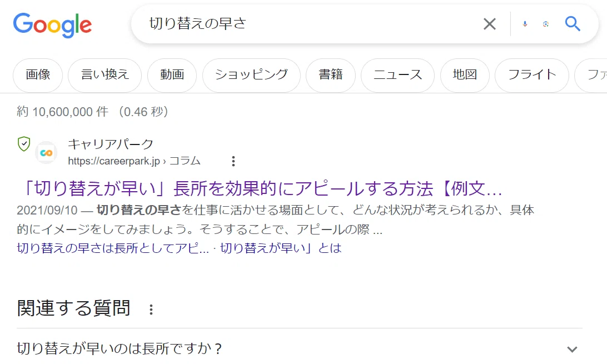Expand question 切り替えが早いのは長所ですか？
The image size is (607, 364).
coord(299,348)
